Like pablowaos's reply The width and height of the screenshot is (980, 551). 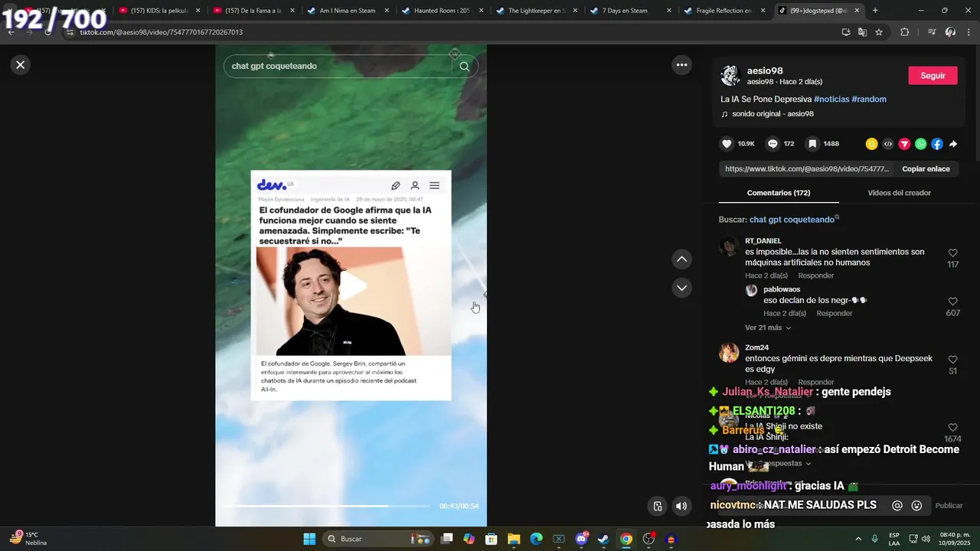pos(952,302)
